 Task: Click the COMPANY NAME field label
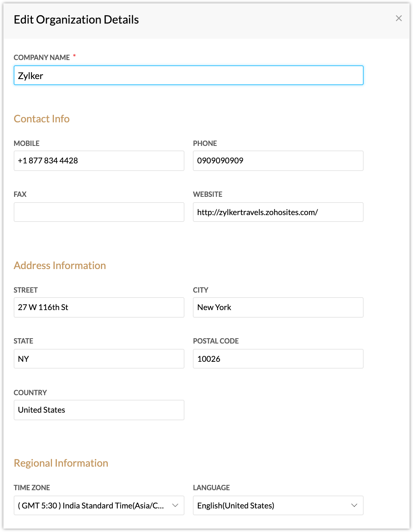(42, 57)
